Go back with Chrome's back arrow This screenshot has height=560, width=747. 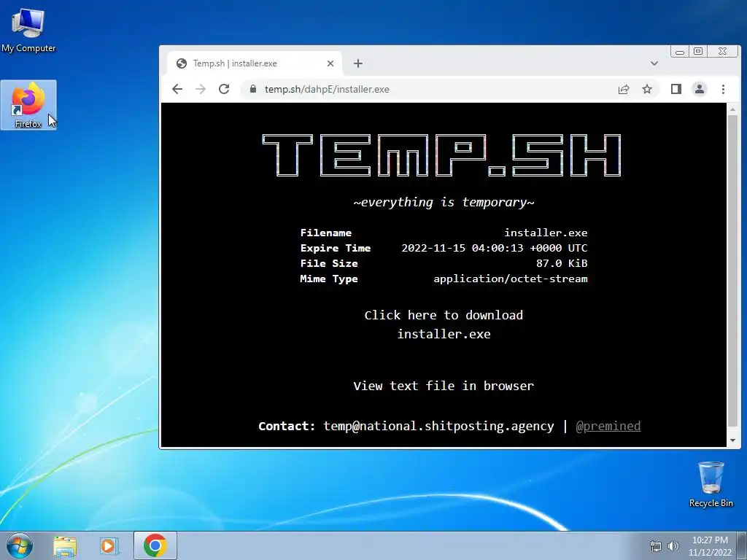click(x=177, y=89)
